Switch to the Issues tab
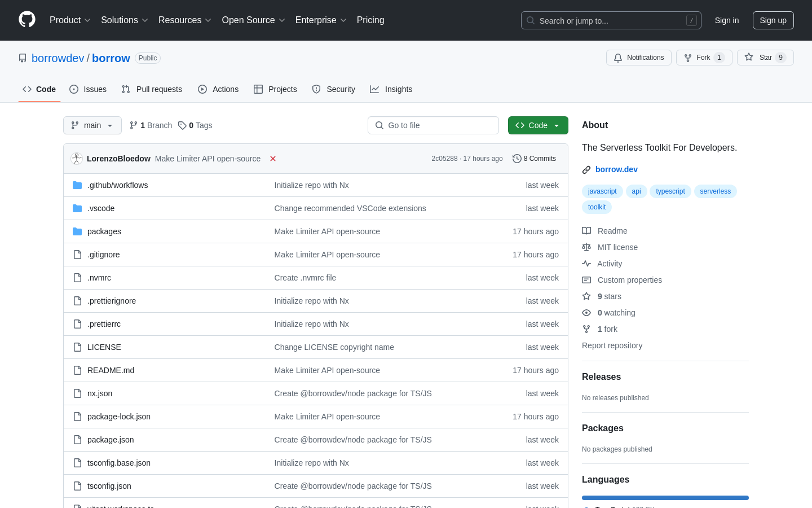Viewport: 812px width, 508px height. click(x=88, y=89)
